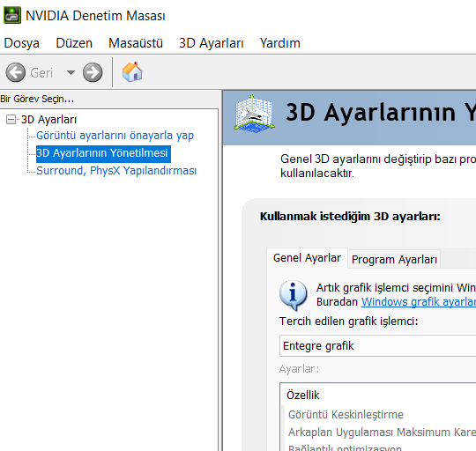The width and height of the screenshot is (476, 451).
Task: Follow the Windows grafik ayarları link
Action: click(419, 302)
